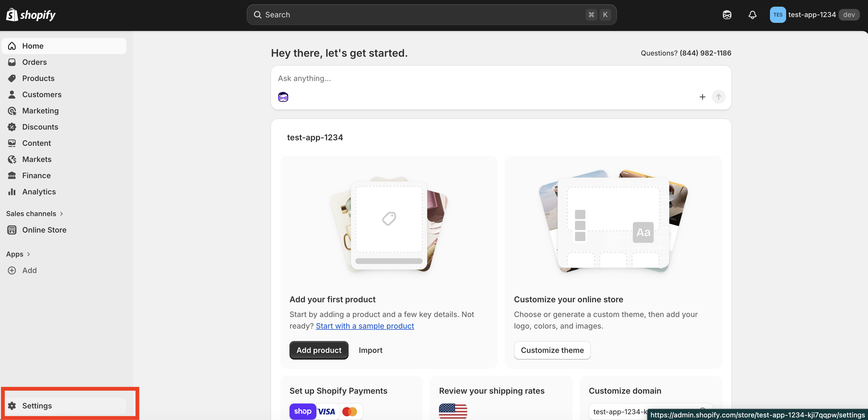Image resolution: width=868 pixels, height=420 pixels.
Task: Click the Marketing target icon
Action: [12, 110]
